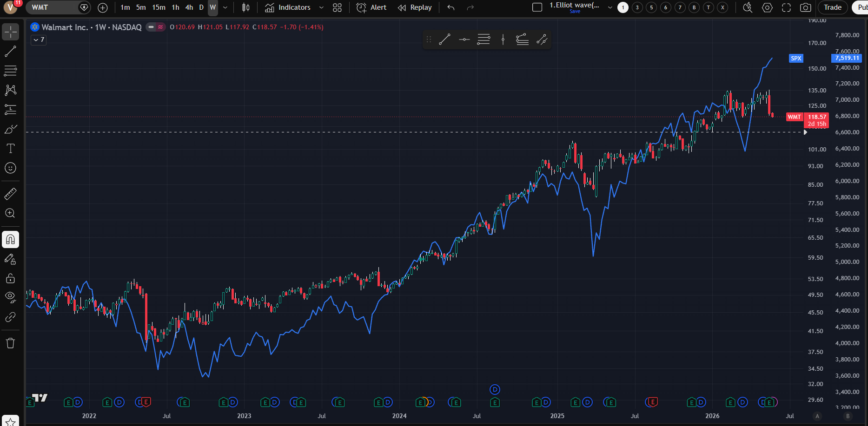Open the forecasting and measurement tools in left sidebar
This screenshot has height=426, width=868.
coord(10,110)
